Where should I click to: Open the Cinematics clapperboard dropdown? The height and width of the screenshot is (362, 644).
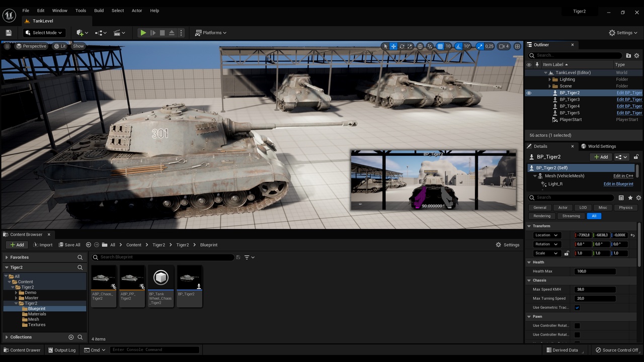click(x=119, y=33)
